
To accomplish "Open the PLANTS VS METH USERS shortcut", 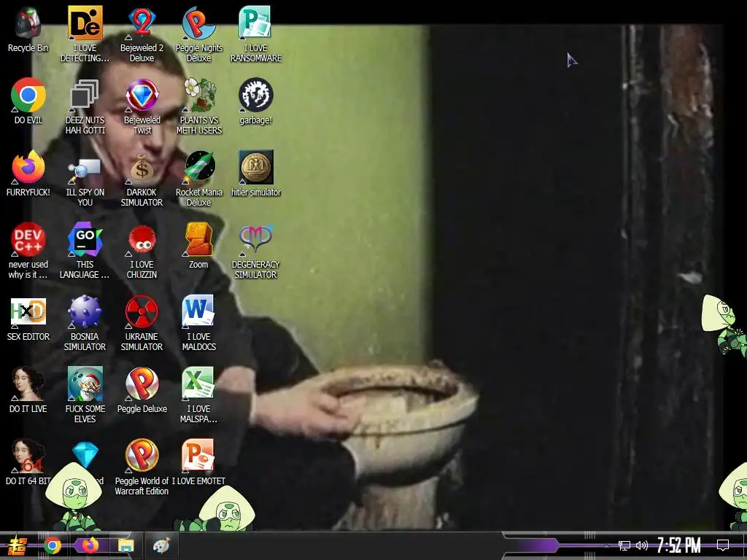I will click(198, 106).
